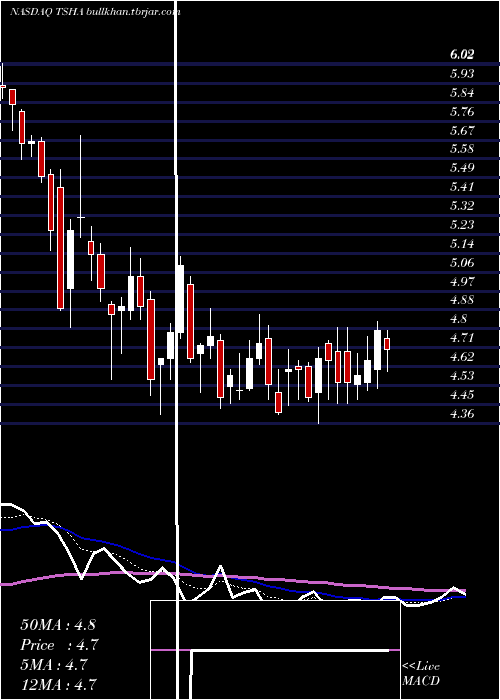Screen dimensions: 500x700
Task: Select the 5.49 price axis value
Action: 462,168
